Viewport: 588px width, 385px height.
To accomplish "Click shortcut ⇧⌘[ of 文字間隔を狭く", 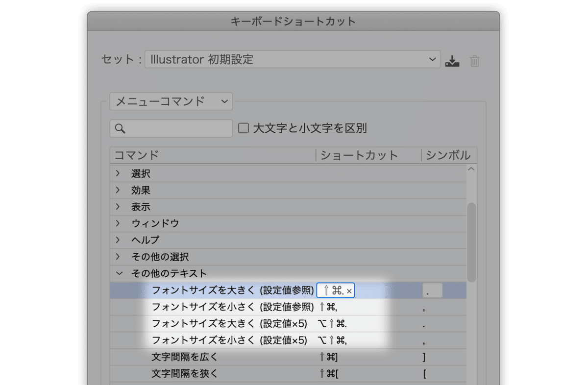I will click(329, 374).
